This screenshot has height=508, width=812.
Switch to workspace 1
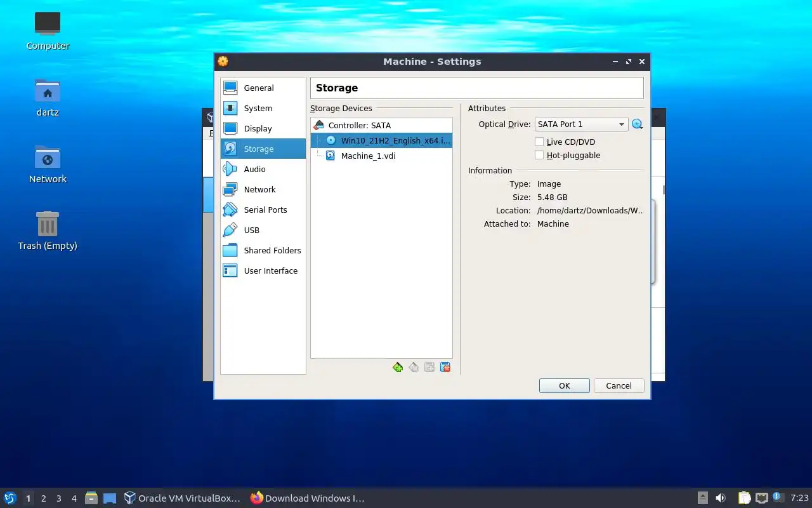28,498
